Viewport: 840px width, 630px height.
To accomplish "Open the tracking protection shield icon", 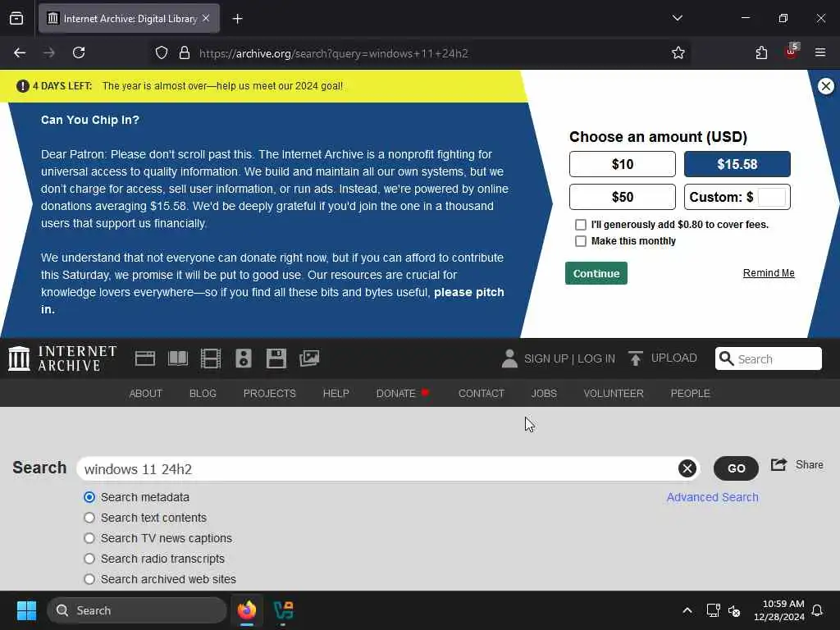I will click(x=162, y=53).
